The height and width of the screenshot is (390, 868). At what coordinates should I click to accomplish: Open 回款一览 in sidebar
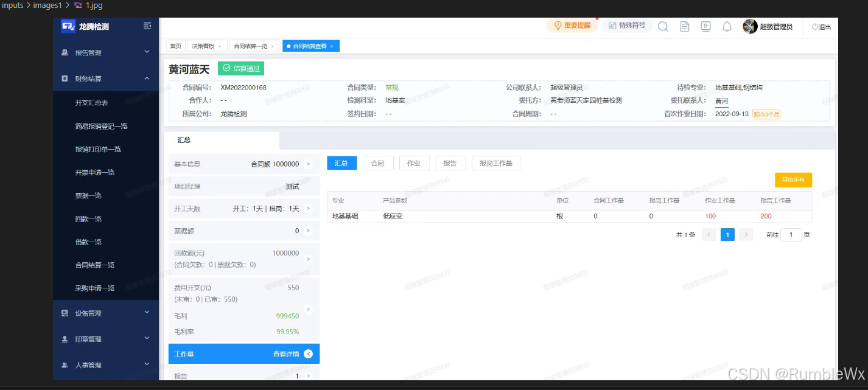point(88,218)
